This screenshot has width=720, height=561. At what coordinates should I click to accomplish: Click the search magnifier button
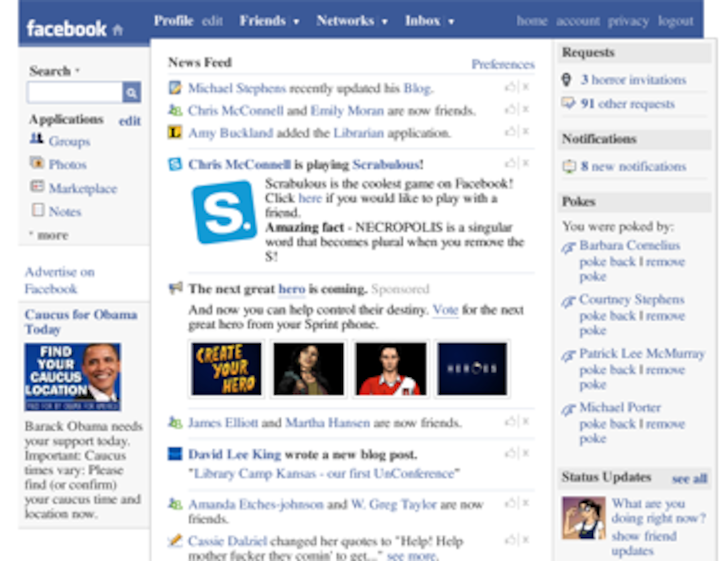pyautogui.click(x=131, y=93)
